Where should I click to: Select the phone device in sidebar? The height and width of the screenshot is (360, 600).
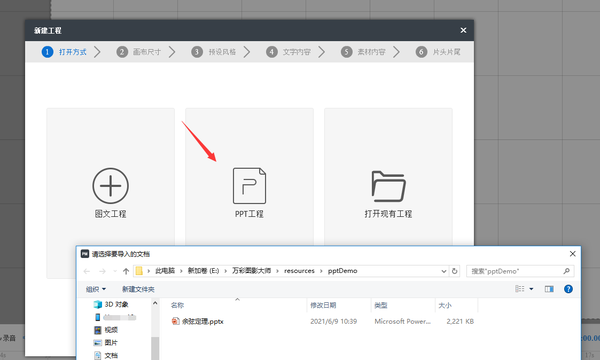(115, 317)
